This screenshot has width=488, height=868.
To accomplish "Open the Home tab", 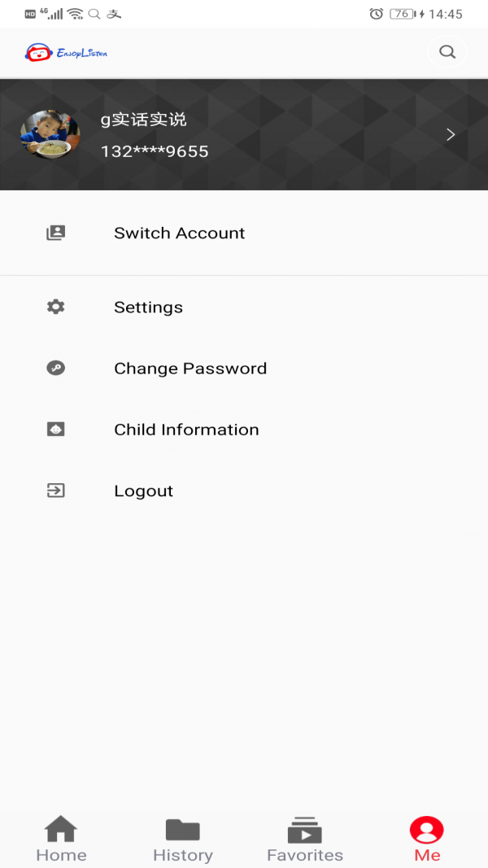I will (61, 840).
